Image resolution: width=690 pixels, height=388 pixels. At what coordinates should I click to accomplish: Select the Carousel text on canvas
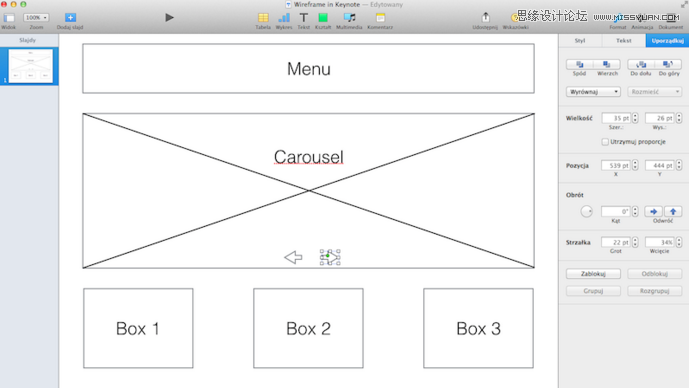308,157
